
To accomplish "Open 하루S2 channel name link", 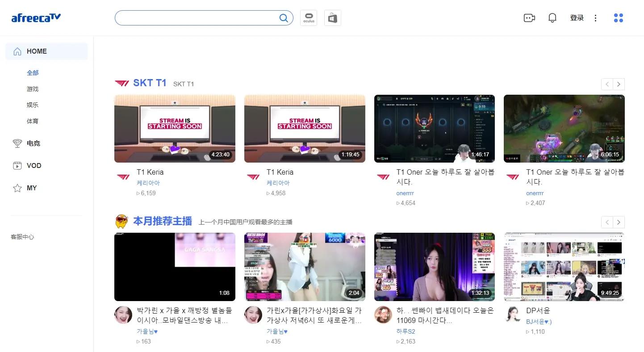I will [406, 331].
